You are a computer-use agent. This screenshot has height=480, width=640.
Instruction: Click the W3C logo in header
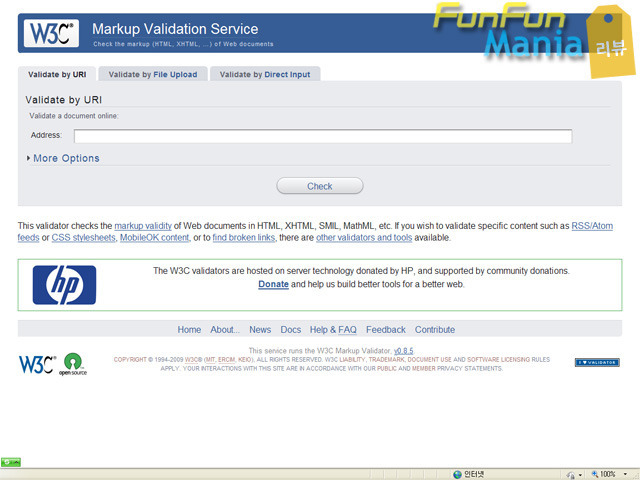51,33
